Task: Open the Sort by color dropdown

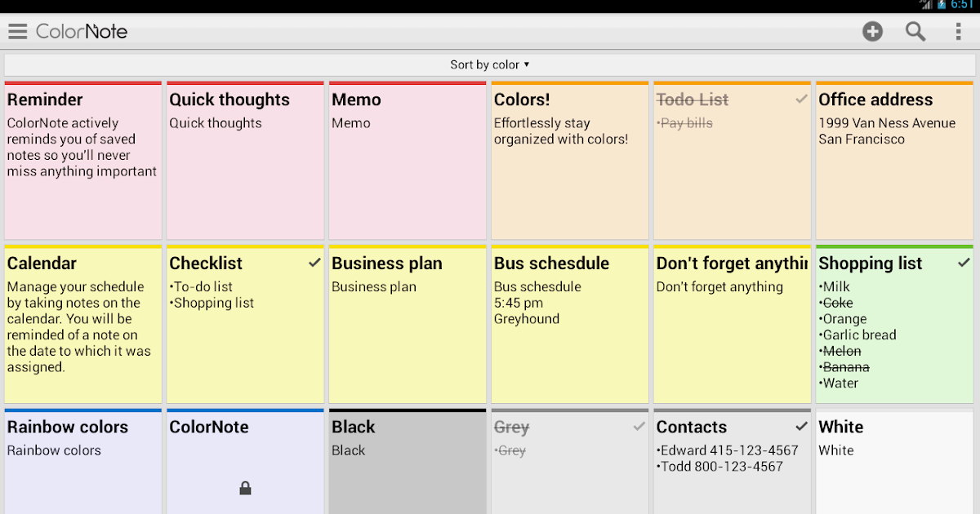Action: (490, 64)
